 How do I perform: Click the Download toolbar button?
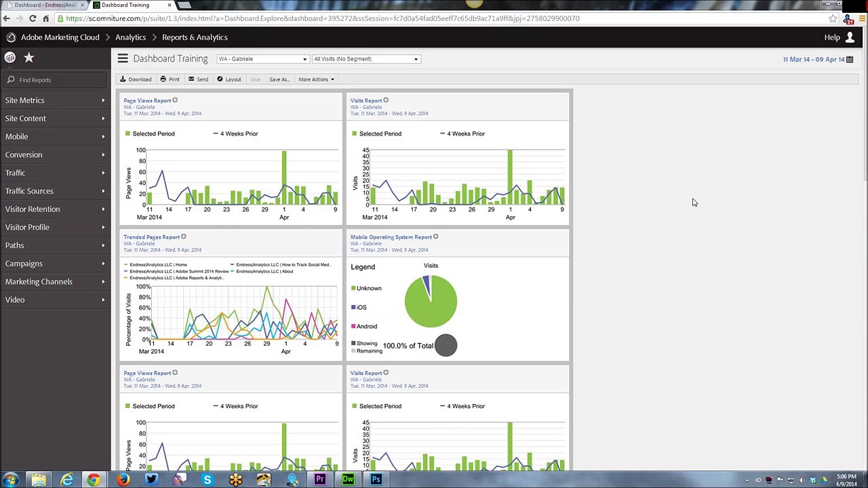tap(136, 79)
